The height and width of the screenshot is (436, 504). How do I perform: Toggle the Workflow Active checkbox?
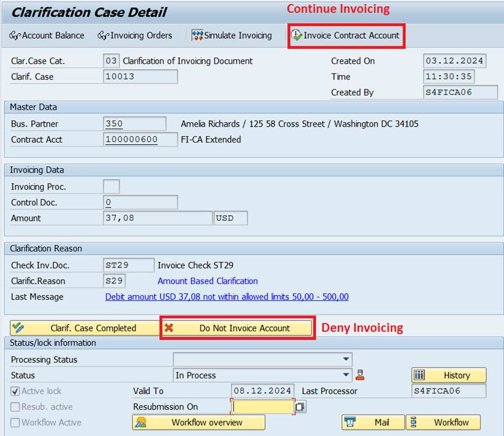pos(16,422)
